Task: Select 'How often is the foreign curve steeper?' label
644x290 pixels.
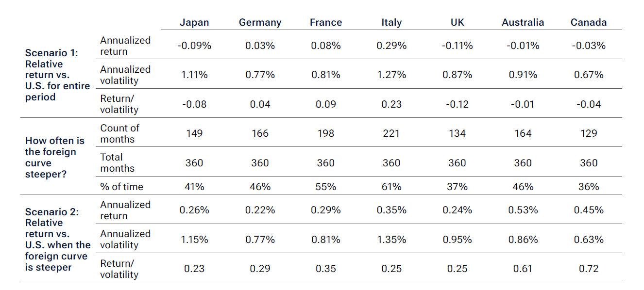Action: [54, 157]
